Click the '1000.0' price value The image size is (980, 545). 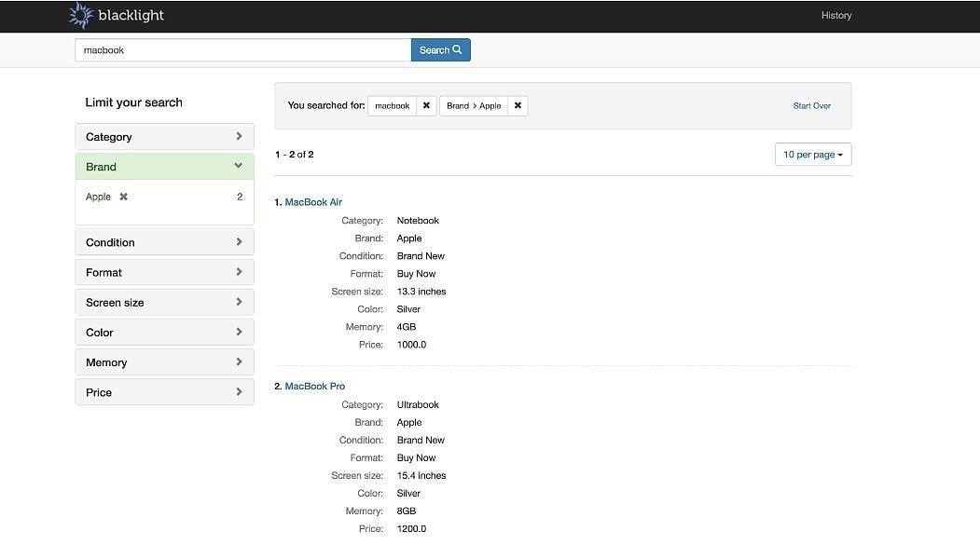click(411, 345)
